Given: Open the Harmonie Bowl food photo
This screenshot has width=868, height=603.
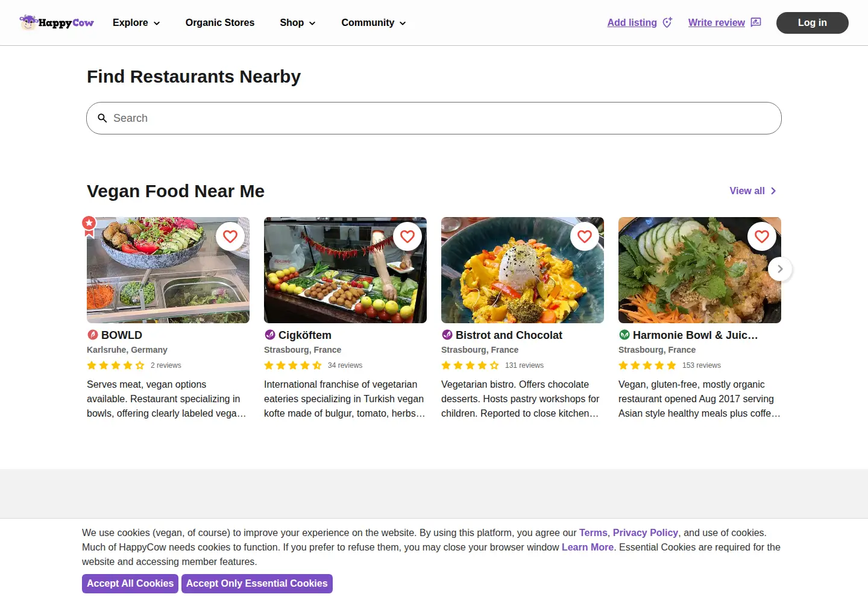Looking at the screenshot, I should coord(700,270).
